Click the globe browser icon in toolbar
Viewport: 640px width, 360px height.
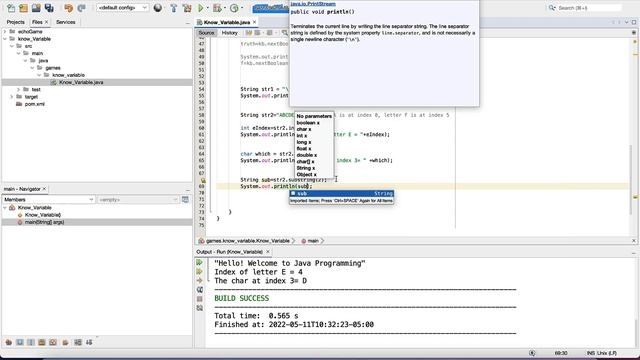[158, 8]
